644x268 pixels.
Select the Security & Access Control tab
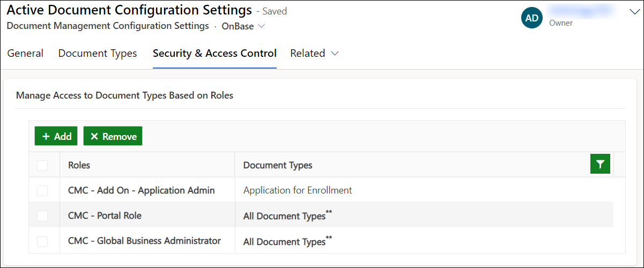click(214, 53)
